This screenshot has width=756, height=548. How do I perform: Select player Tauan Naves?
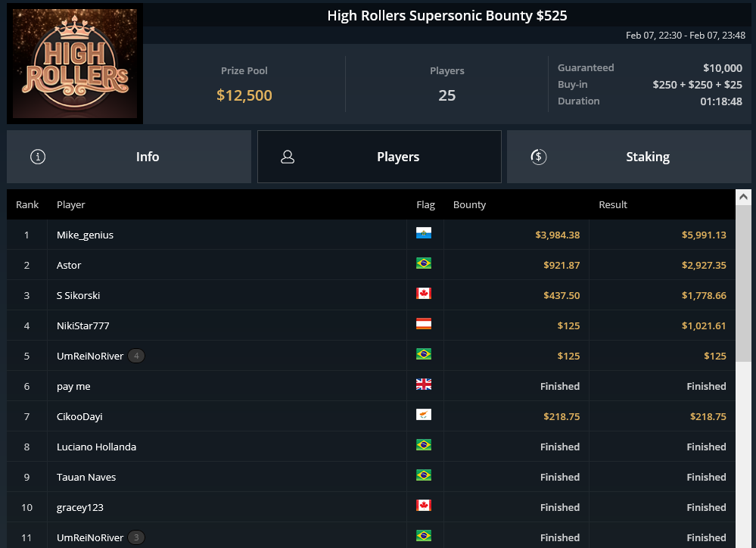click(x=86, y=477)
